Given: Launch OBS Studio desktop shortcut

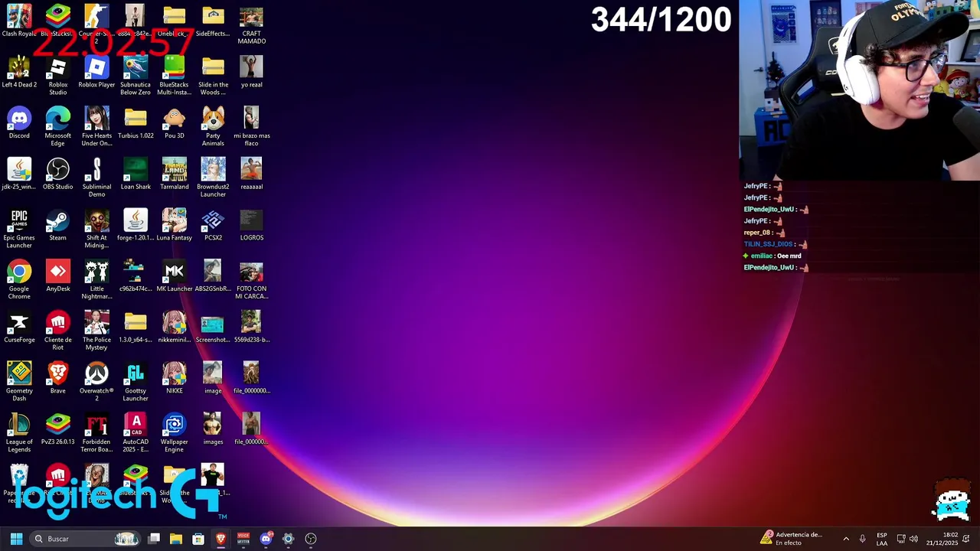Looking at the screenshot, I should (58, 174).
